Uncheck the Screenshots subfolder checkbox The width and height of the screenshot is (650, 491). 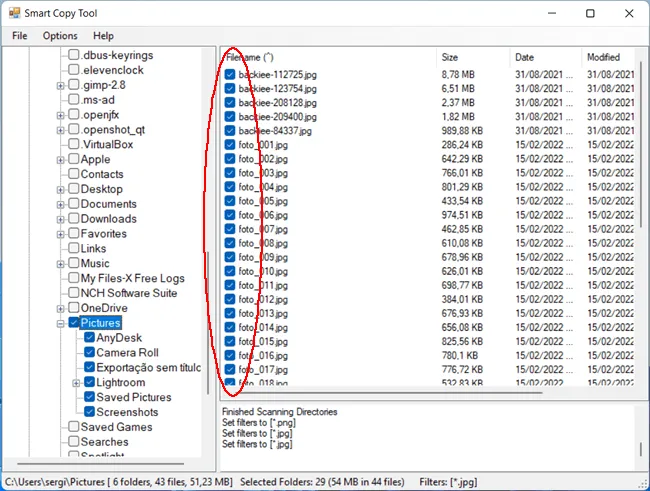[x=89, y=412]
